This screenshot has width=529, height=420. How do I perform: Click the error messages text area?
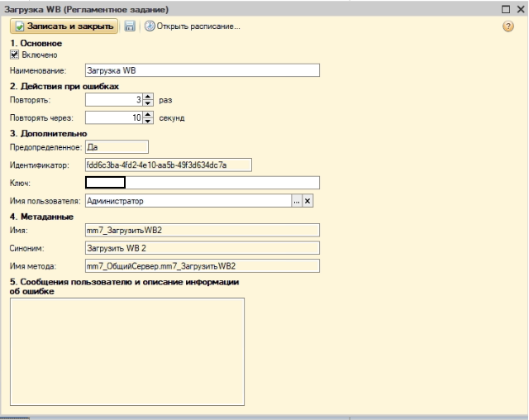(x=127, y=351)
